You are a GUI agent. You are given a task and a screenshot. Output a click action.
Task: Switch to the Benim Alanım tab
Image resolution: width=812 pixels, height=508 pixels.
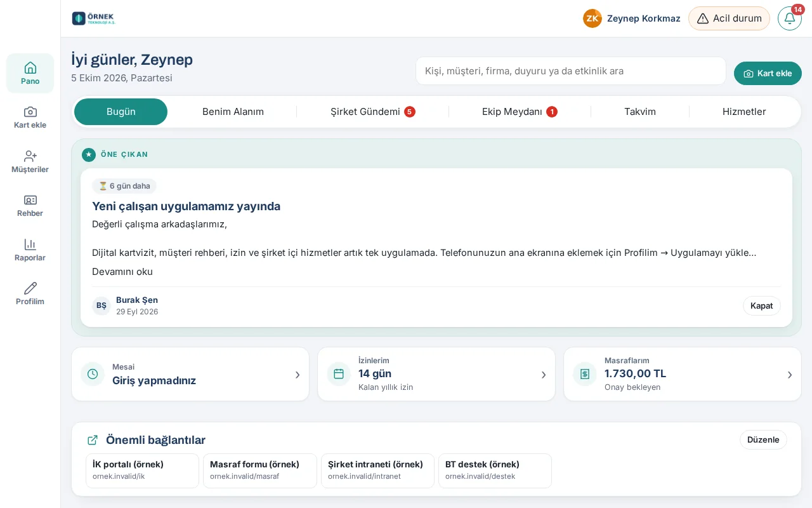(x=233, y=112)
